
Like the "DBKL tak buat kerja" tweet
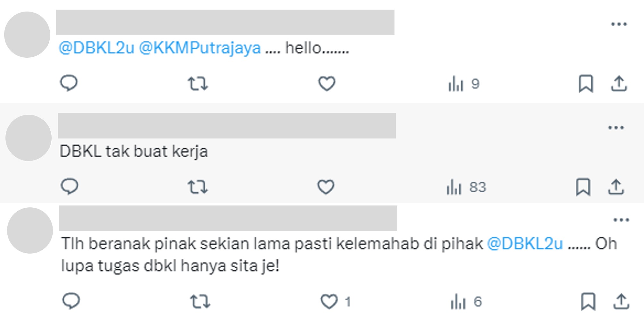click(326, 187)
